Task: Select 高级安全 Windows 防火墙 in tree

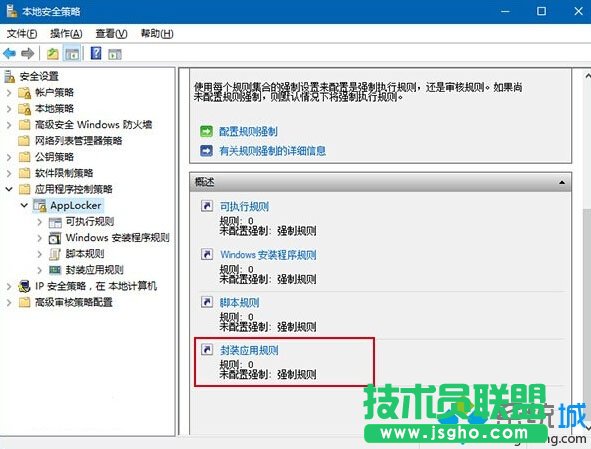Action: tap(93, 125)
